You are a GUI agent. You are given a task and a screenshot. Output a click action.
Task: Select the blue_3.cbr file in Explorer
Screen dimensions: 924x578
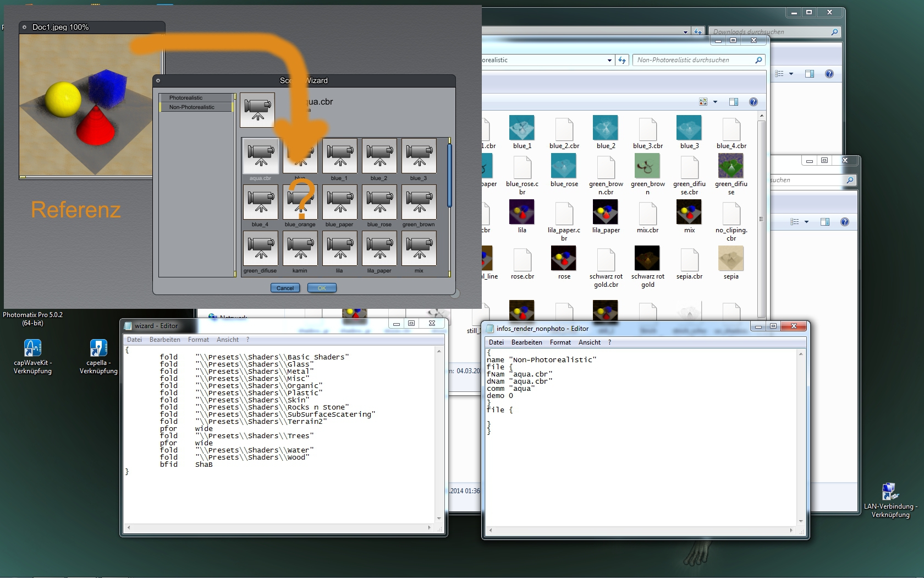(648, 132)
